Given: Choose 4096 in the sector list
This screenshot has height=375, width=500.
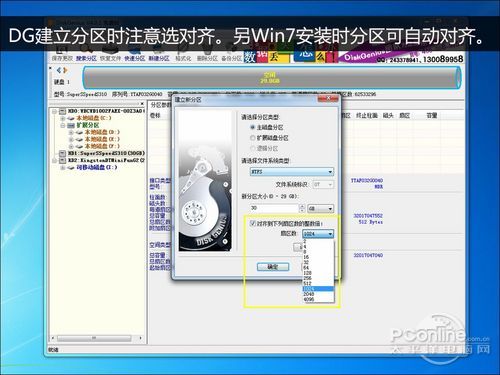Looking at the screenshot, I should coord(318,299).
